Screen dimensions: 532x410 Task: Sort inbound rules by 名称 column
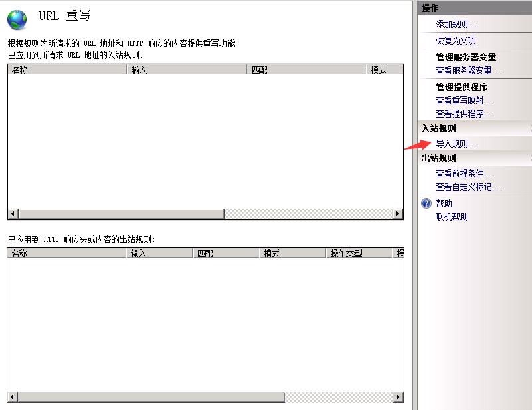[66, 70]
